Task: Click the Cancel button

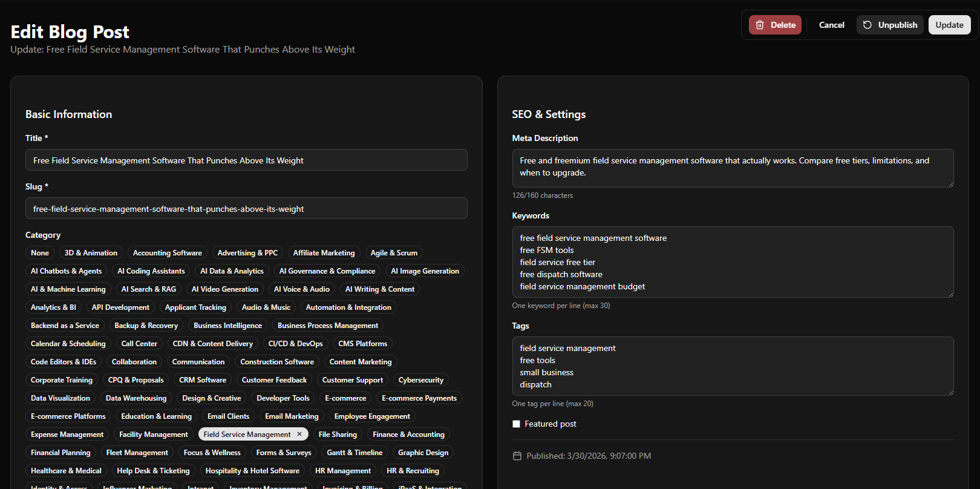Action: (831, 25)
